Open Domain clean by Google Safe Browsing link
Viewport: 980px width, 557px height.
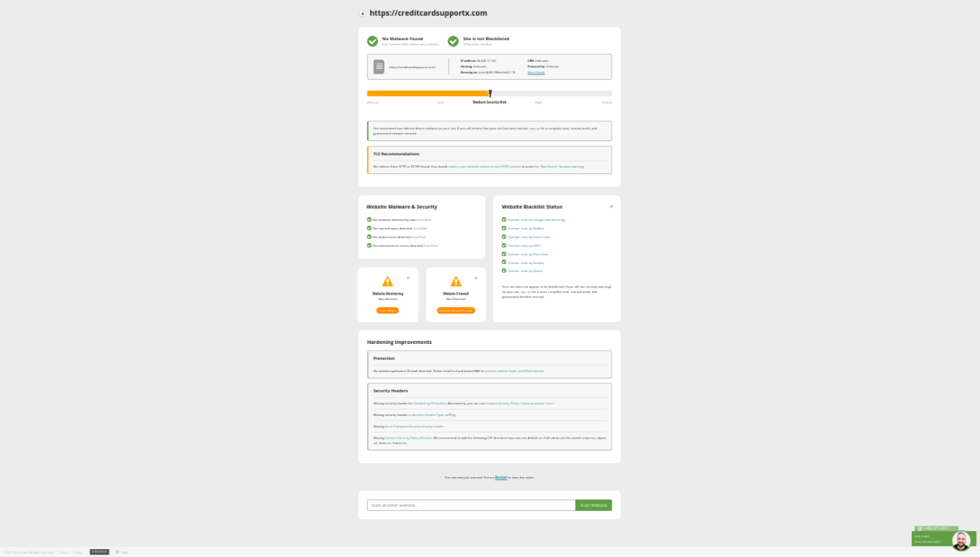coord(536,220)
